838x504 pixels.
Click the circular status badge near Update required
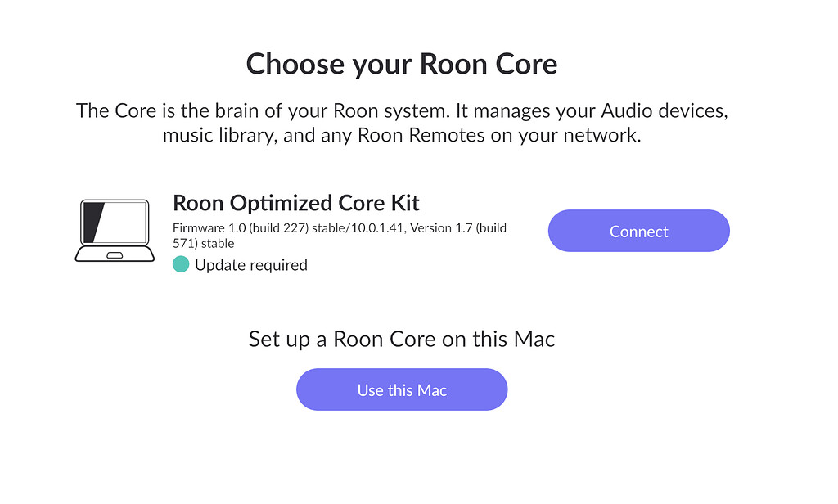click(x=181, y=264)
